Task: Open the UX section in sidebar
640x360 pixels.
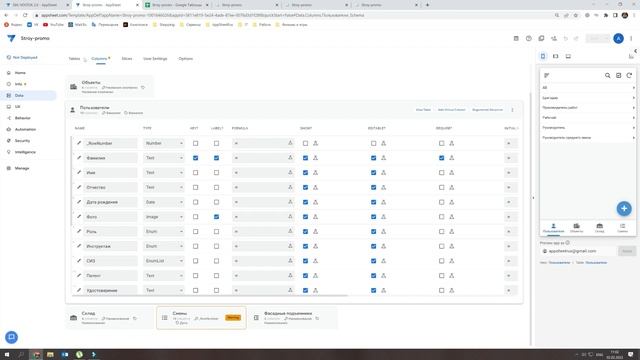Action: (17, 107)
